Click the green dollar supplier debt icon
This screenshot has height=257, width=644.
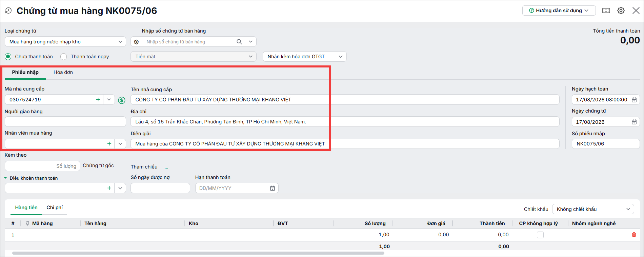[x=122, y=100]
